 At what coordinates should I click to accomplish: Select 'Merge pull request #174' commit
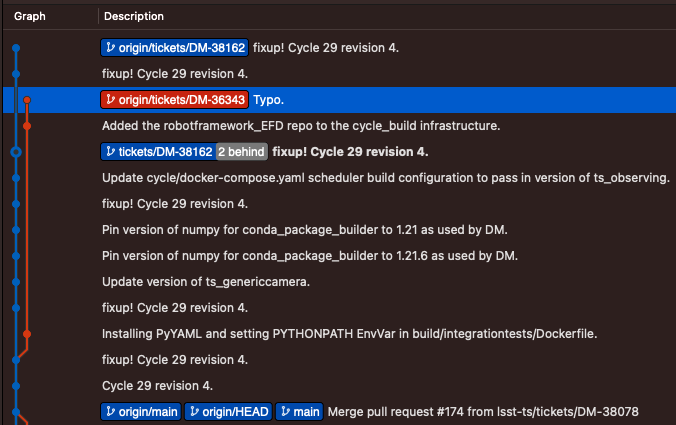[x=483, y=412]
